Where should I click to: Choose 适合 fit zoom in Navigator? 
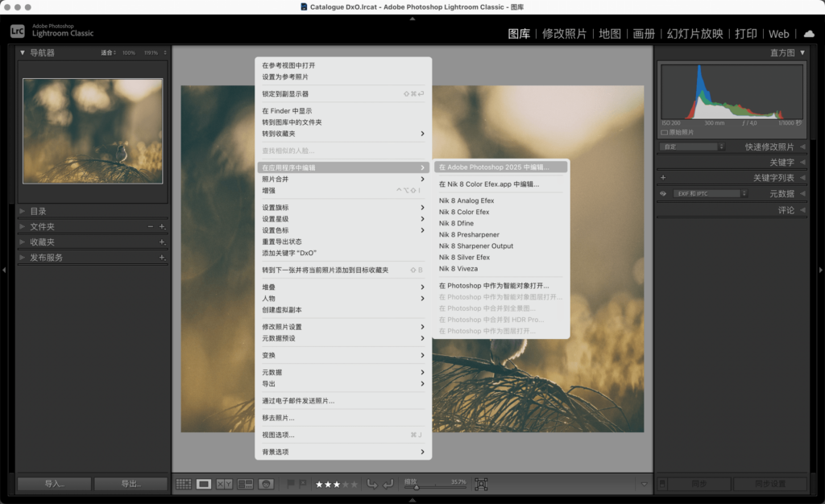coord(108,52)
